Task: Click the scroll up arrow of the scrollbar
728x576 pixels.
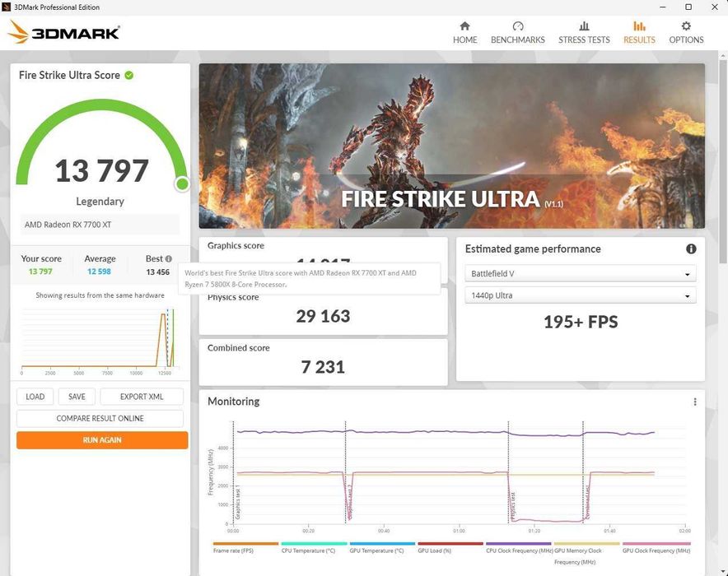Action: pyautogui.click(x=723, y=56)
